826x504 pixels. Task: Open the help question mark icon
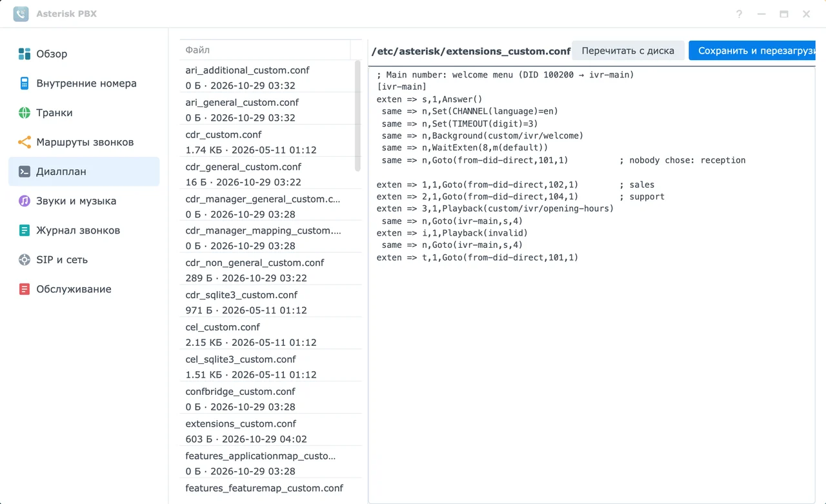click(x=740, y=14)
